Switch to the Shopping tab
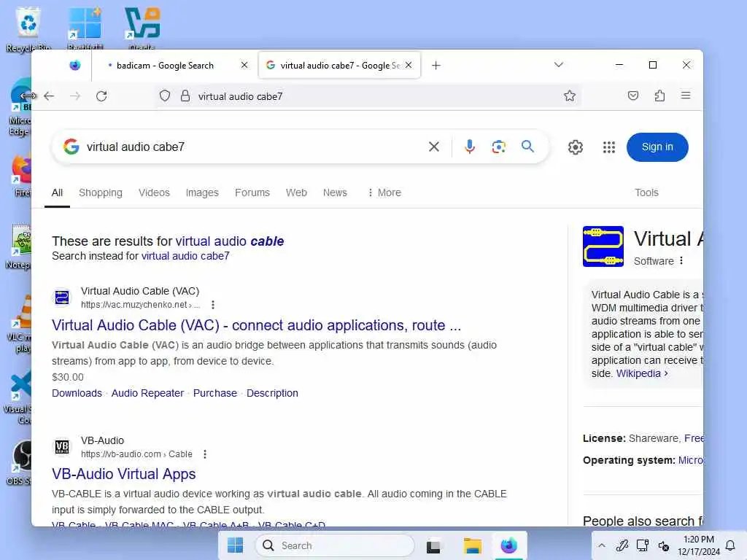Image resolution: width=747 pixels, height=560 pixels. (x=101, y=192)
